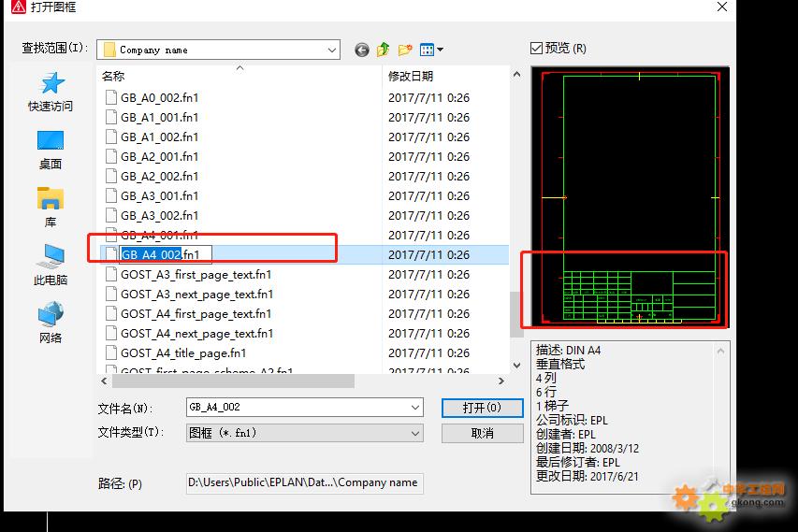Click the date cell of GOST_A4_title_page.fn1
Screen dimensions: 798x532
(428, 353)
